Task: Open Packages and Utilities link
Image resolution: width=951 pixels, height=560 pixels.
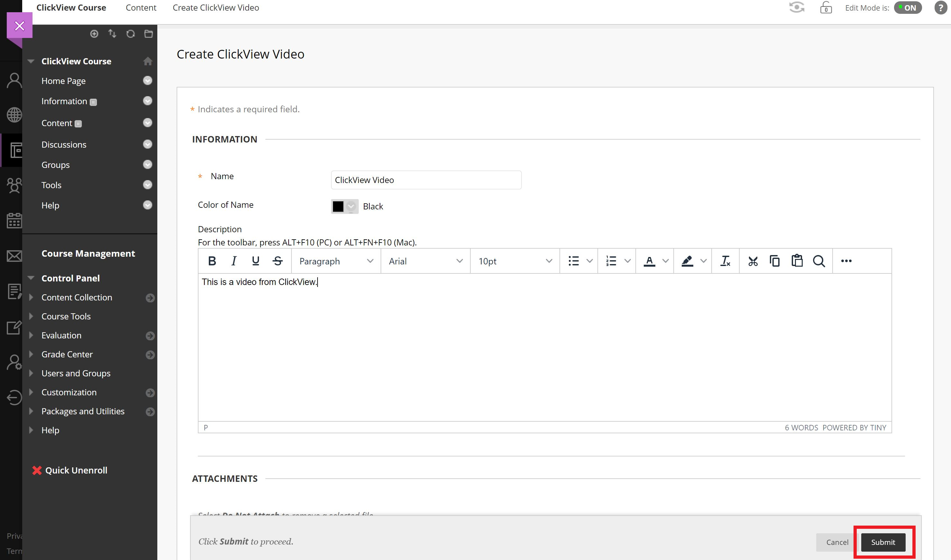Action: pos(83,411)
